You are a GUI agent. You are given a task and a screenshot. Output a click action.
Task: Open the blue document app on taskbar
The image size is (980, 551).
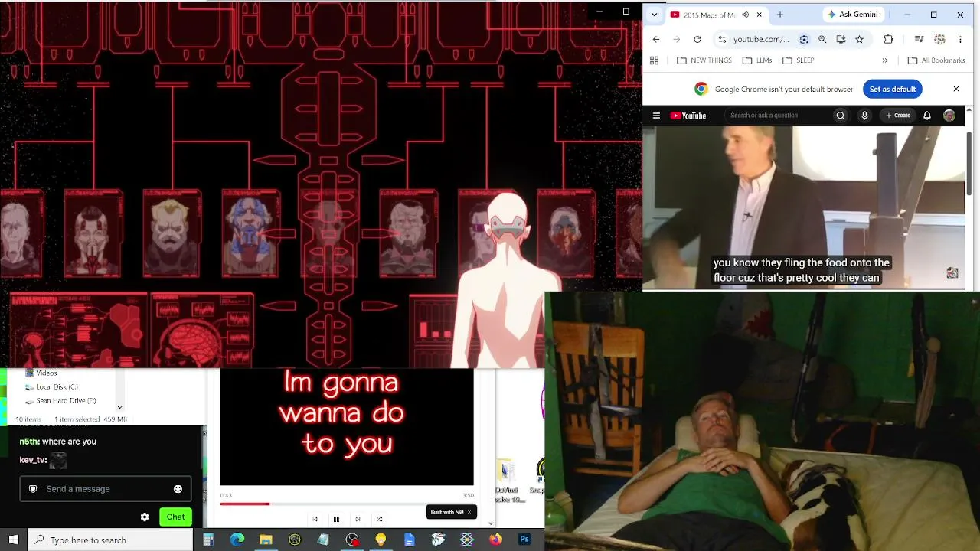pos(410,540)
